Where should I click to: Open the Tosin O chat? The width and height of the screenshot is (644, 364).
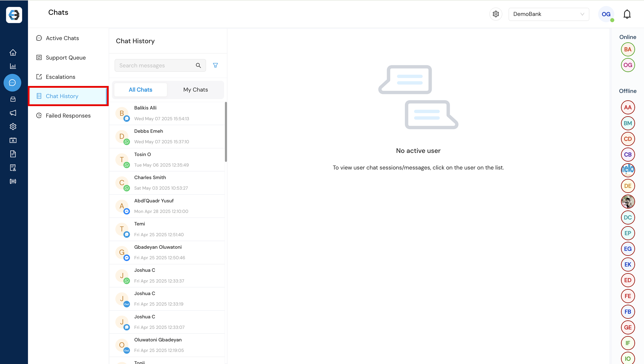[167, 160]
